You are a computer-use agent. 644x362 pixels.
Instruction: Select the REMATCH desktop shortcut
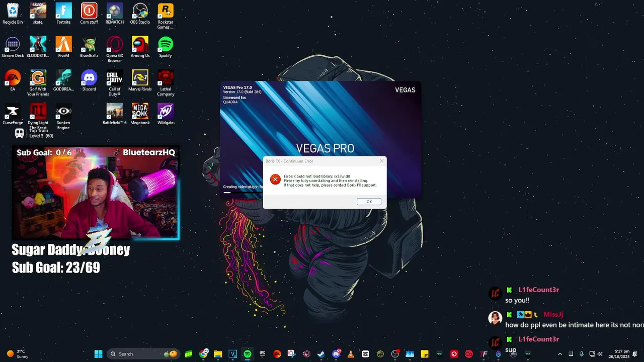click(x=115, y=14)
